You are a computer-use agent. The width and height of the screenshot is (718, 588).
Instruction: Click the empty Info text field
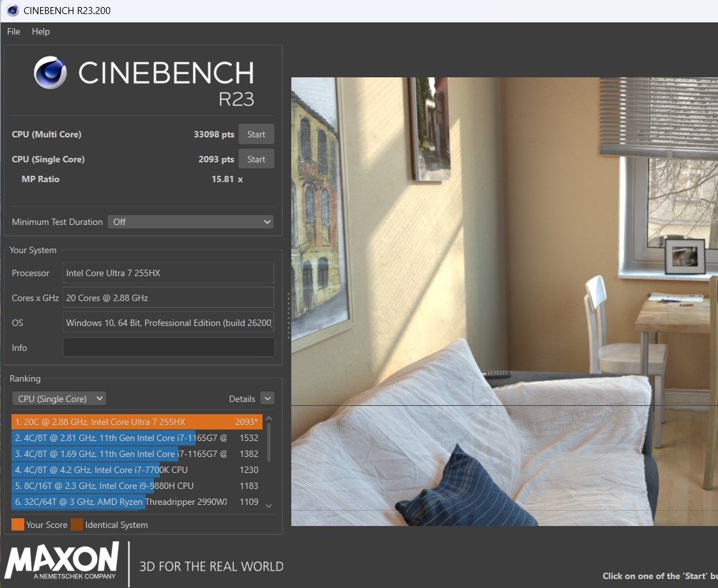pos(169,348)
